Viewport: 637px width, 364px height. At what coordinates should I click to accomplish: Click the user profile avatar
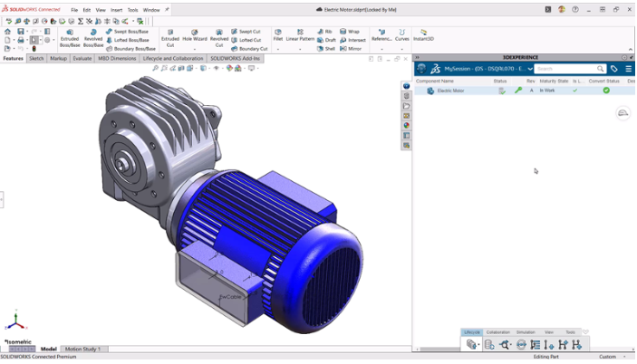(x=562, y=9)
